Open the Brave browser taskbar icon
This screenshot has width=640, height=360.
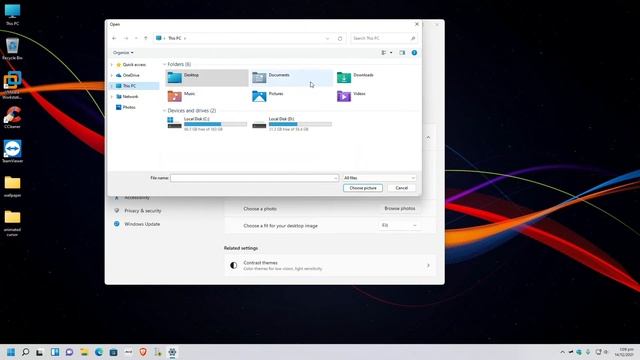(x=143, y=352)
